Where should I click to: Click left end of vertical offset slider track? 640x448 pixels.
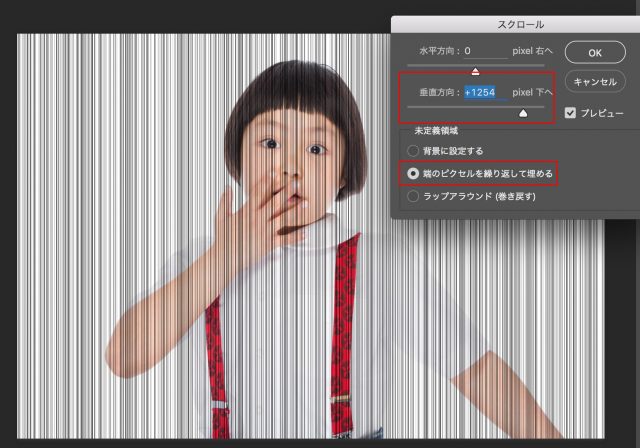pos(408,108)
